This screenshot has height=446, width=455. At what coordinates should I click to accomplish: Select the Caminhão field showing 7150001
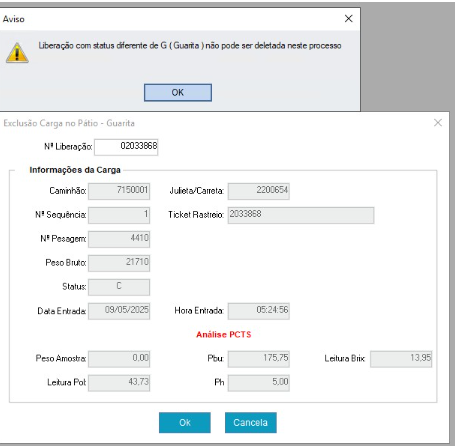click(119, 191)
